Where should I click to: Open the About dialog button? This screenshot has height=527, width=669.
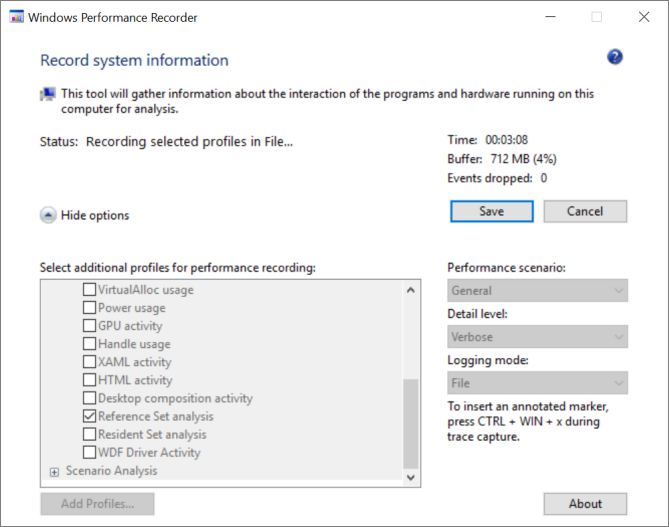585,504
